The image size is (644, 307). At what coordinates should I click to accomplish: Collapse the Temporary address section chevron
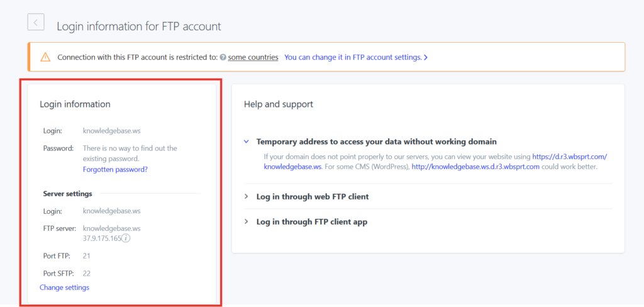pos(247,142)
